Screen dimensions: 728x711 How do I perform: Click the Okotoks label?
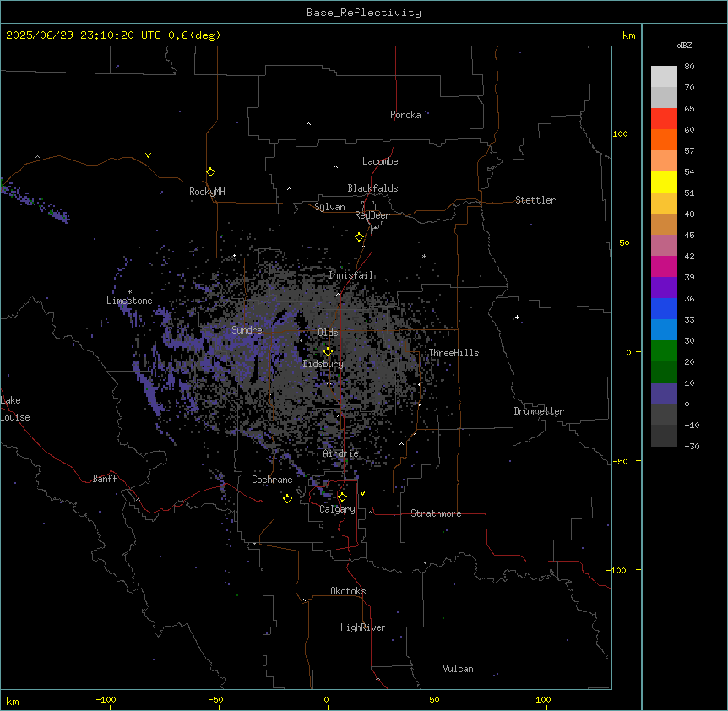click(348, 591)
